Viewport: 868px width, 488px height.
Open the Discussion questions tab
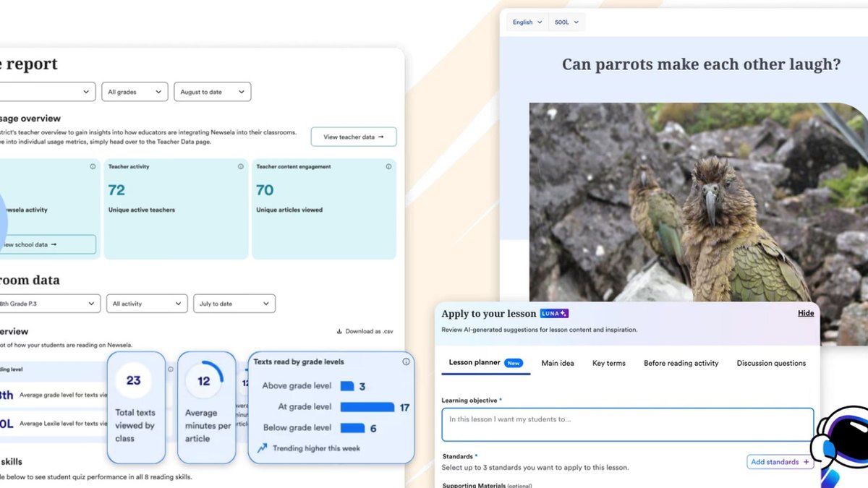click(x=771, y=363)
